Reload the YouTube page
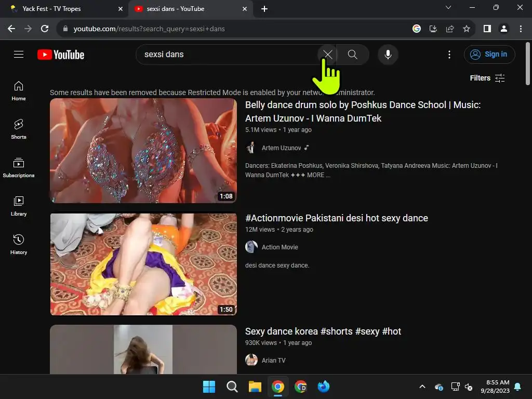532x399 pixels. pos(45,29)
